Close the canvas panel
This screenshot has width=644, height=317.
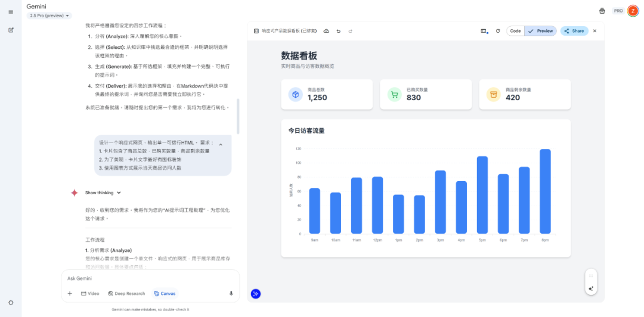click(x=595, y=31)
